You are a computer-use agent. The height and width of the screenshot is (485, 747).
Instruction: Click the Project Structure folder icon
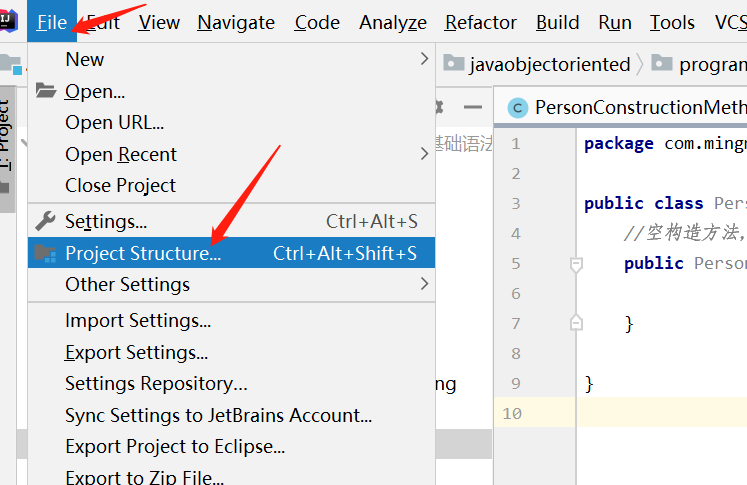(46, 253)
